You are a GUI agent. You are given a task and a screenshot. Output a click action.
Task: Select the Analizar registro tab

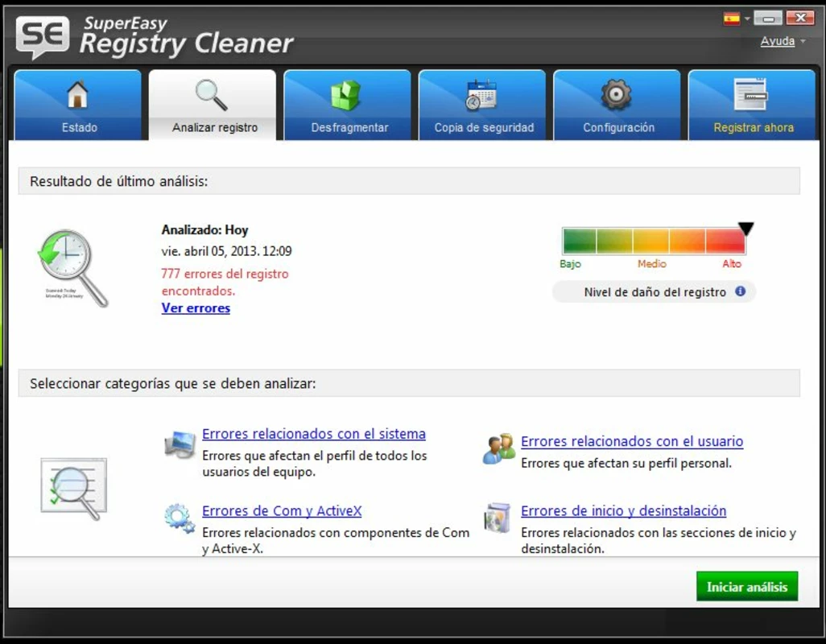[213, 105]
